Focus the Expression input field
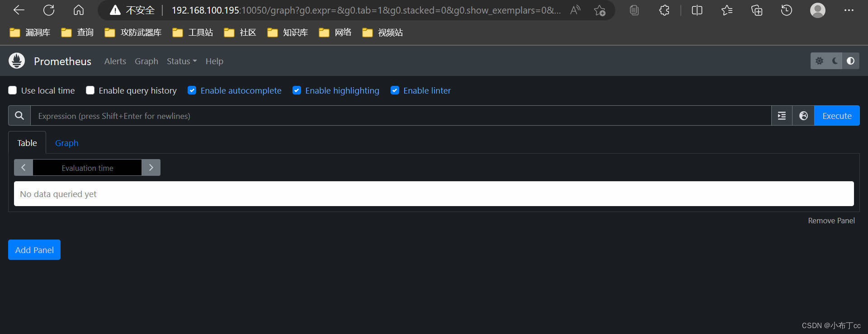 click(401, 116)
